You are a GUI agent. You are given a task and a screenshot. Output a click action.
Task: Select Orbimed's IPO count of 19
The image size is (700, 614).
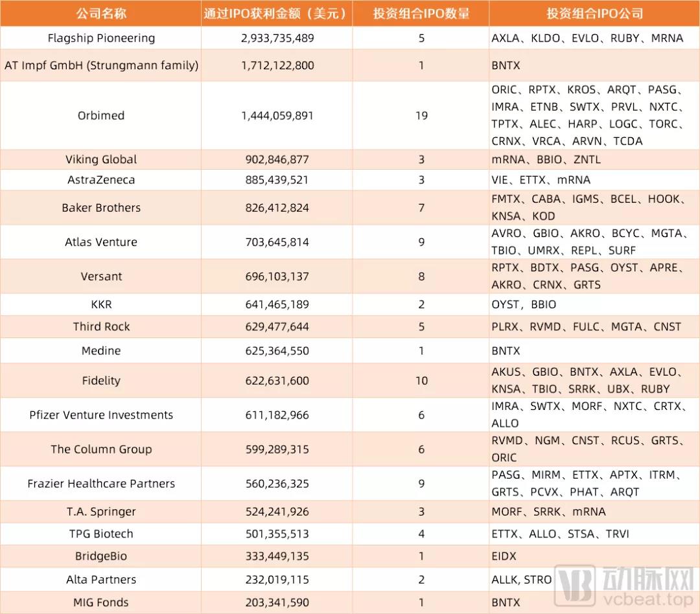(x=421, y=115)
